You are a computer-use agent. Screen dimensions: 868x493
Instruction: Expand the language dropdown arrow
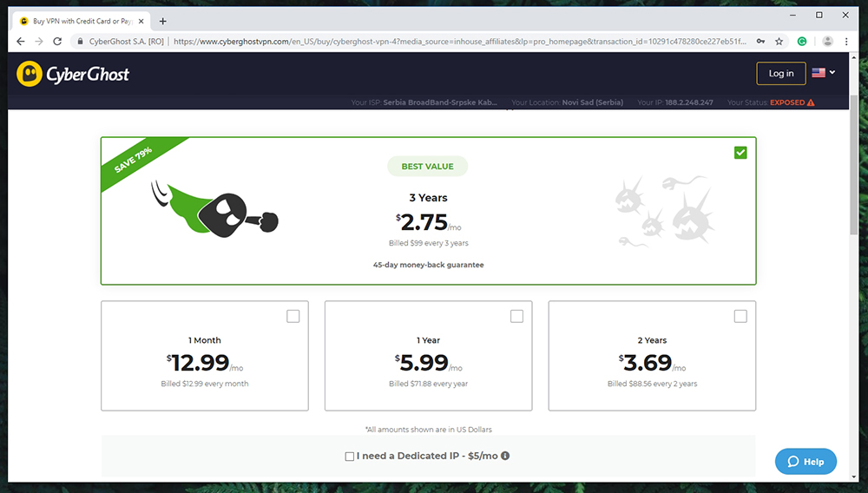[832, 73]
